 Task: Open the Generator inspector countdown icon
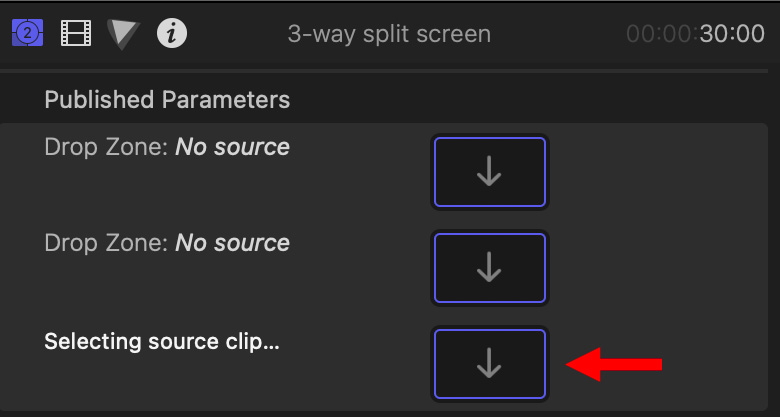(27, 33)
